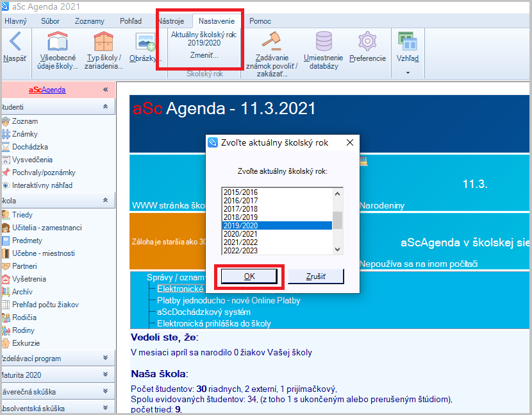
Task: Click the Učebne - miestnosti door icon
Action: coord(6,253)
